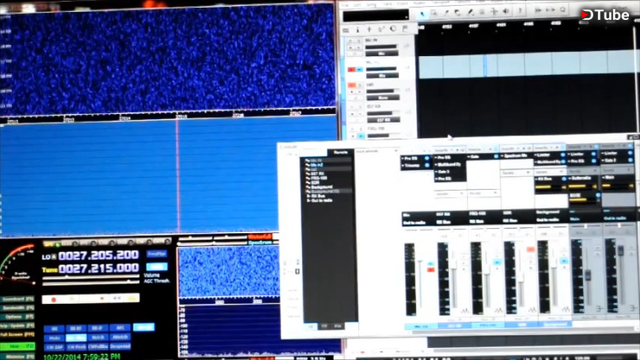Select the Listen speaker tool in DAW toolbar
The image size is (640, 360).
coord(506,11)
